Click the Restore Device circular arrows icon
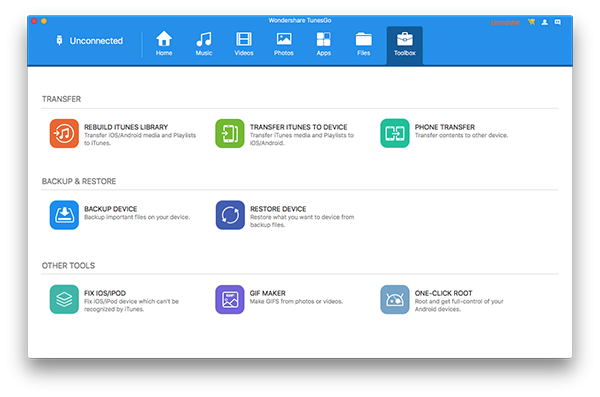The height and width of the screenshot is (397, 600). [x=230, y=215]
